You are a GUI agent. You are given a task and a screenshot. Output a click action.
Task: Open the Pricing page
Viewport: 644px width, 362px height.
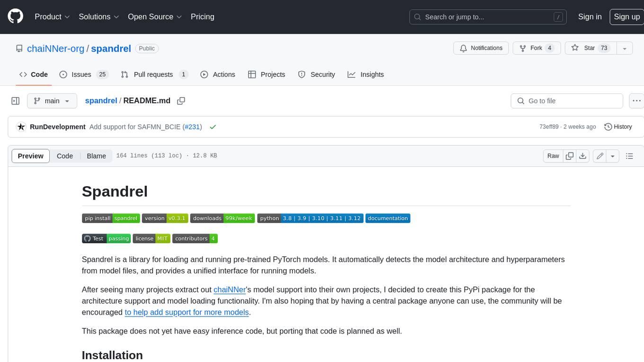[x=202, y=17]
